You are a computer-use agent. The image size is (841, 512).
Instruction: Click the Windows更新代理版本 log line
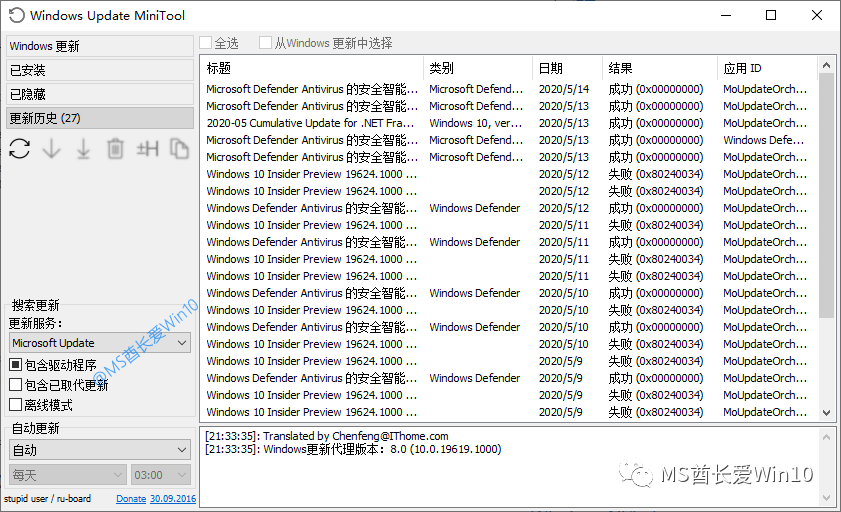click(353, 449)
